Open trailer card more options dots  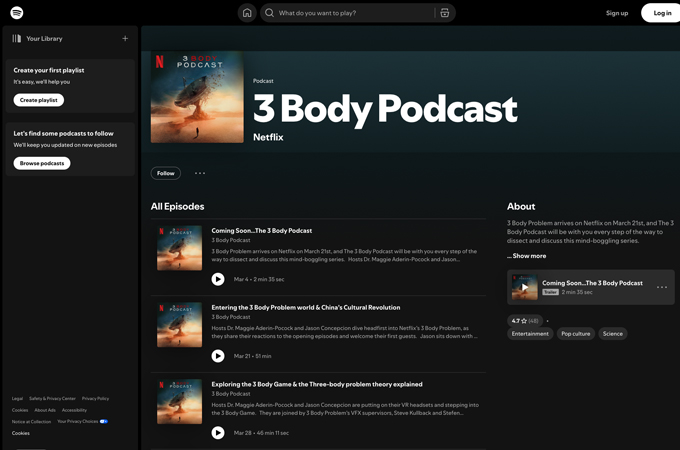662,287
